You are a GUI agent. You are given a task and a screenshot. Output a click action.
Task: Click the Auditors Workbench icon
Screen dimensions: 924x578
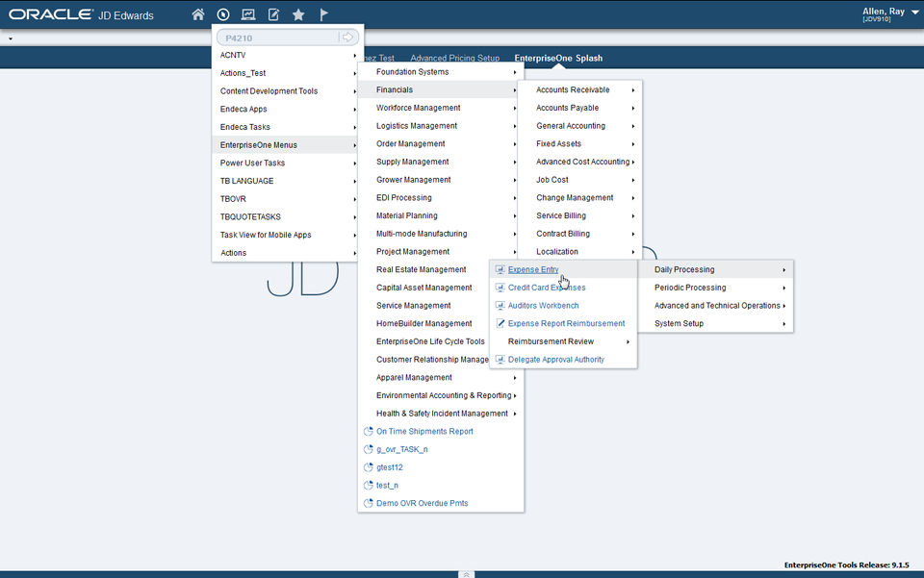click(x=500, y=306)
